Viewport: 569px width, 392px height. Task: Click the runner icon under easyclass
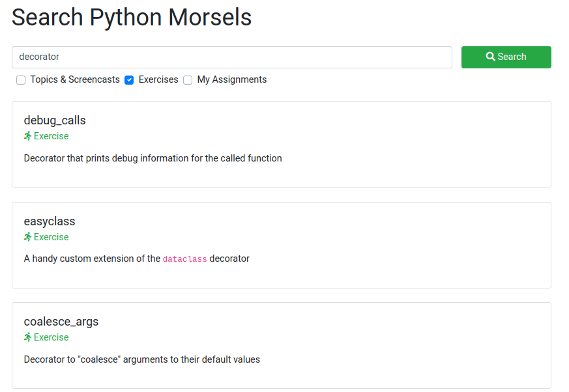[x=27, y=237]
